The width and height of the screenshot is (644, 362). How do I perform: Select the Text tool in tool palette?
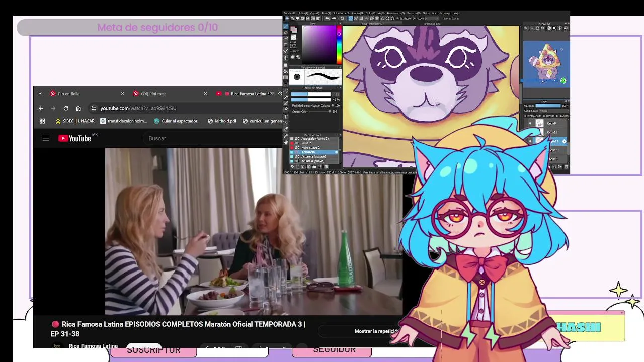286,117
